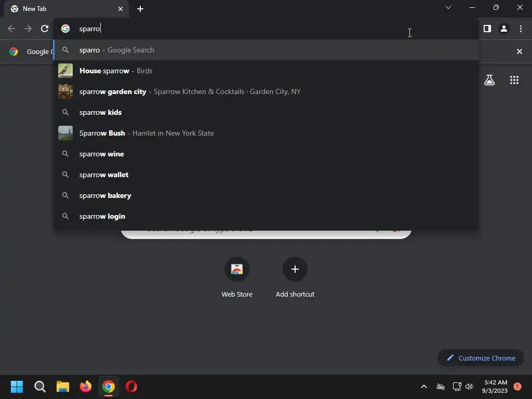Open Customize Chrome button

coord(481,358)
